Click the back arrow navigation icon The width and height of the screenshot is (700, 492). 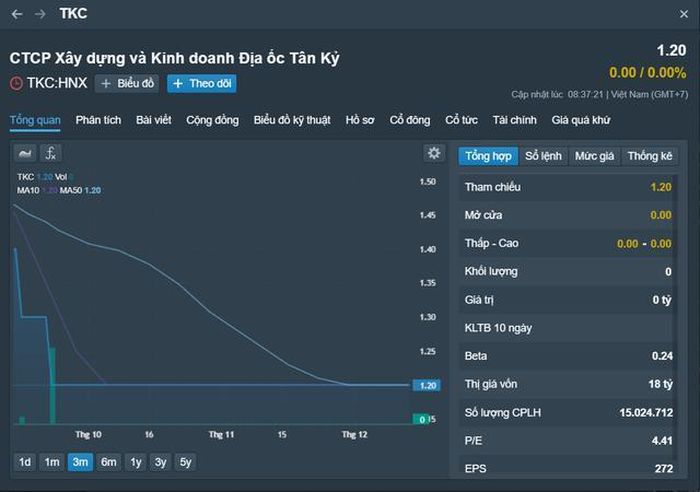point(17,14)
